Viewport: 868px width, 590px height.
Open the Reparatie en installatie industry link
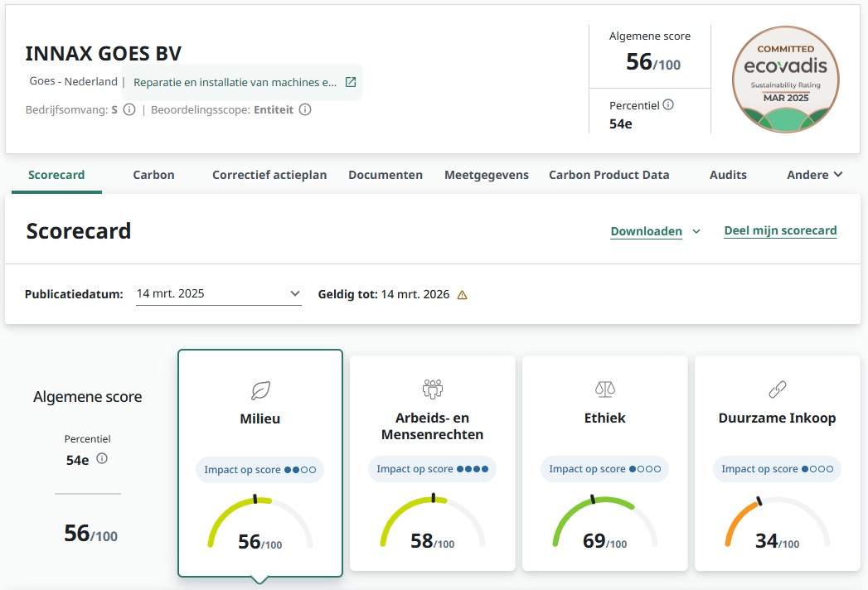click(x=235, y=82)
